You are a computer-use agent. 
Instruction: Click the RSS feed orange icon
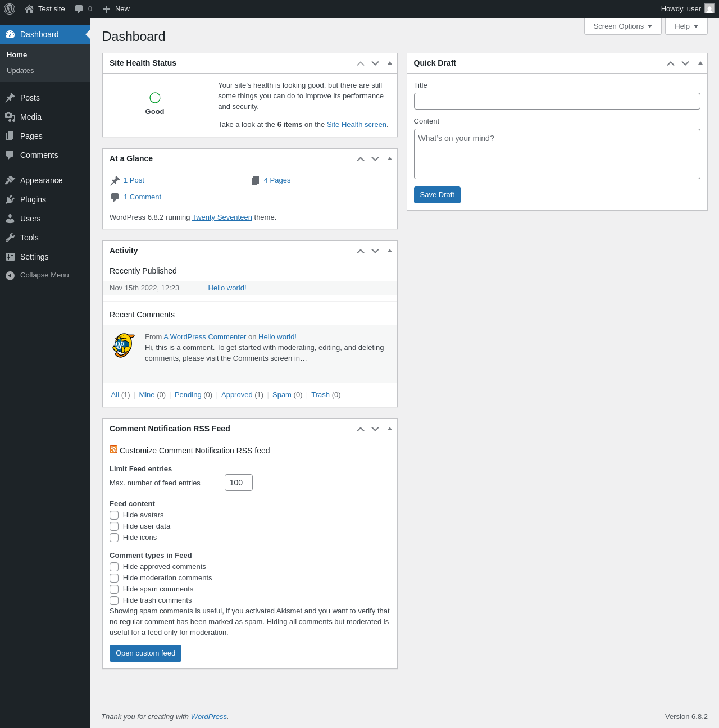coord(113,449)
